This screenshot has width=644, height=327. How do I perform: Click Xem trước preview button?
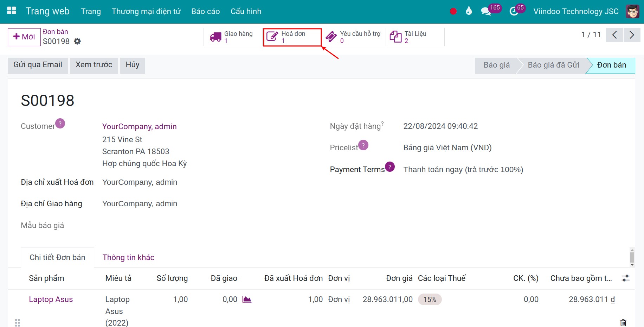point(94,65)
